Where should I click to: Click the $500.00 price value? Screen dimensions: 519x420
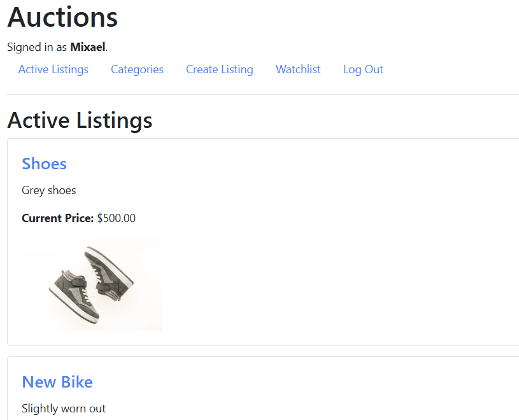[x=117, y=218]
